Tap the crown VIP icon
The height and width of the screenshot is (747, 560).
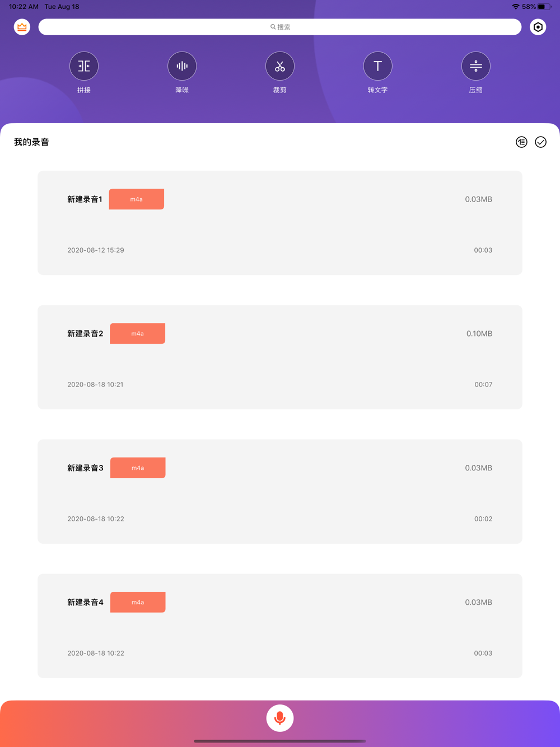pos(22,27)
